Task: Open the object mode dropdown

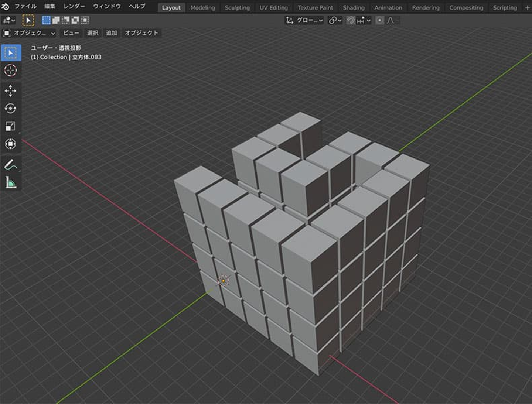Action: (x=30, y=33)
